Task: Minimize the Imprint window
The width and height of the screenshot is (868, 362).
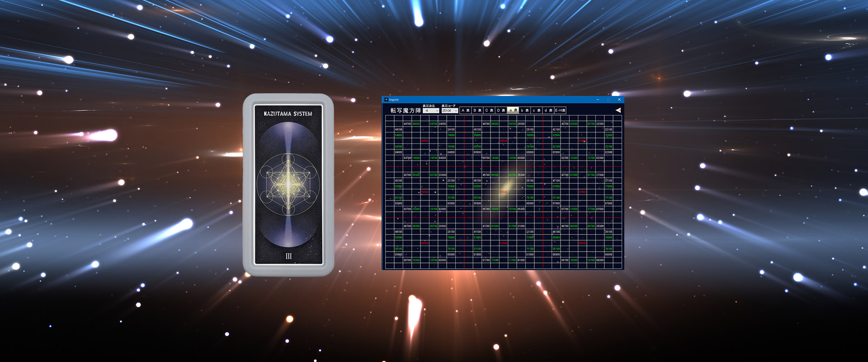Action: (x=598, y=100)
